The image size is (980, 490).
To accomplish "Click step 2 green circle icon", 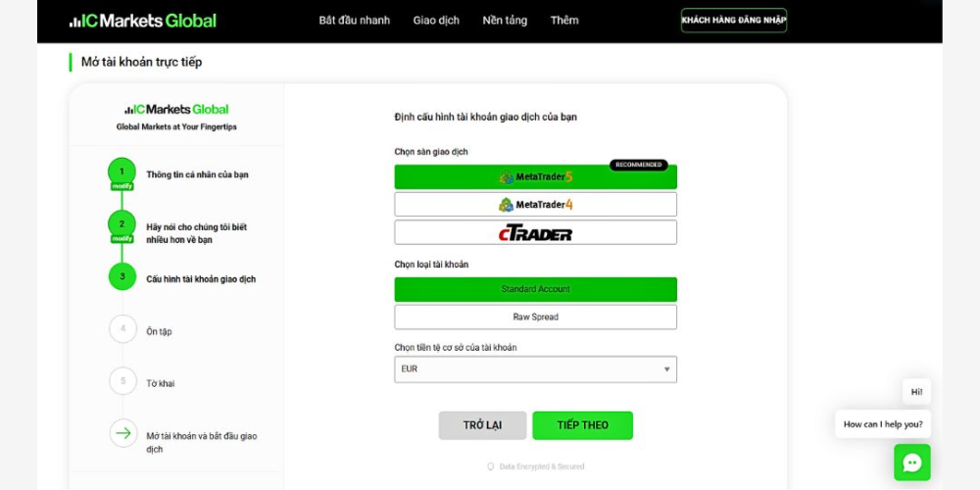I will (x=122, y=224).
